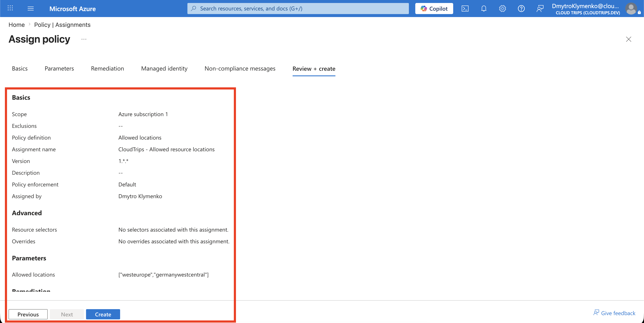Open the account menu for DmytroKlymenko
The width and height of the screenshot is (644, 323).
[585, 9]
